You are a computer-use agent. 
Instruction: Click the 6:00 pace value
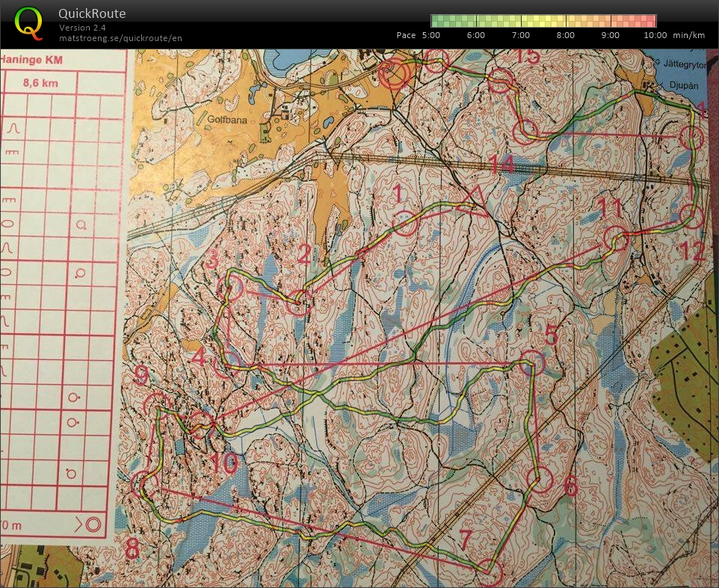pyautogui.click(x=476, y=35)
